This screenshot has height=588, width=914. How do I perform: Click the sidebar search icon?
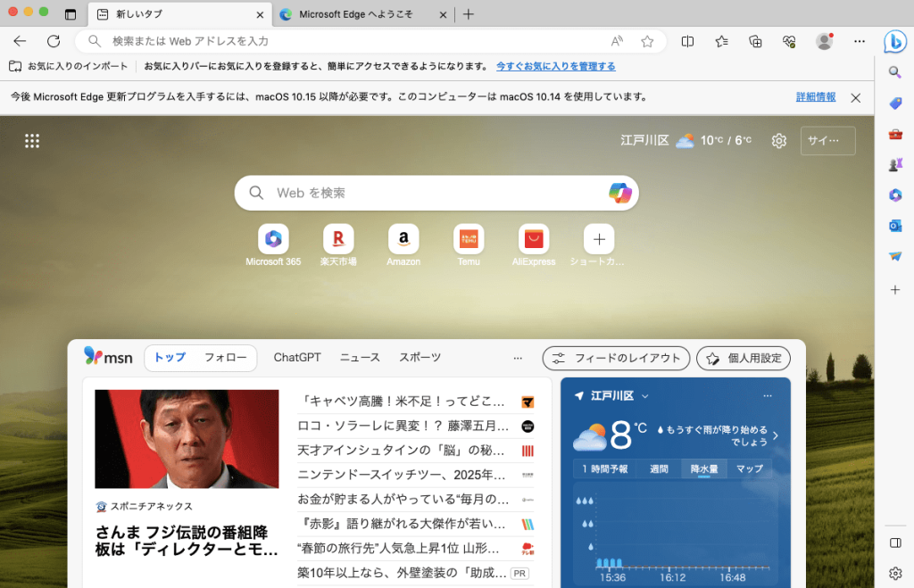pos(895,72)
